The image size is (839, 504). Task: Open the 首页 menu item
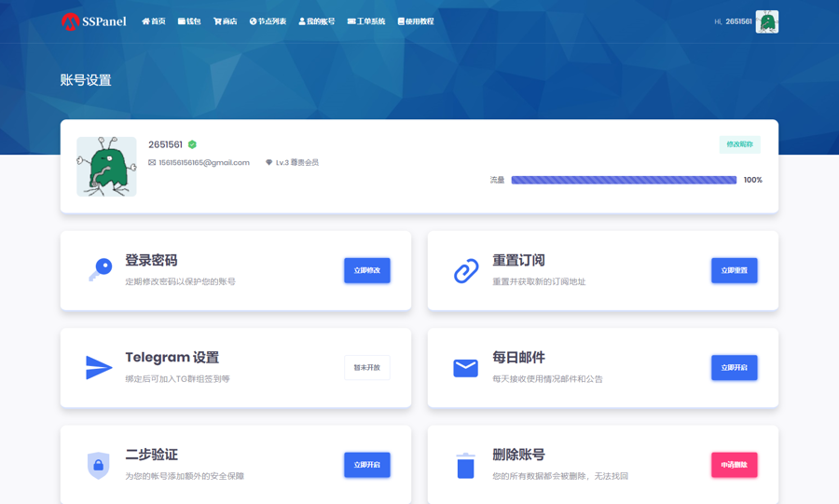click(154, 21)
